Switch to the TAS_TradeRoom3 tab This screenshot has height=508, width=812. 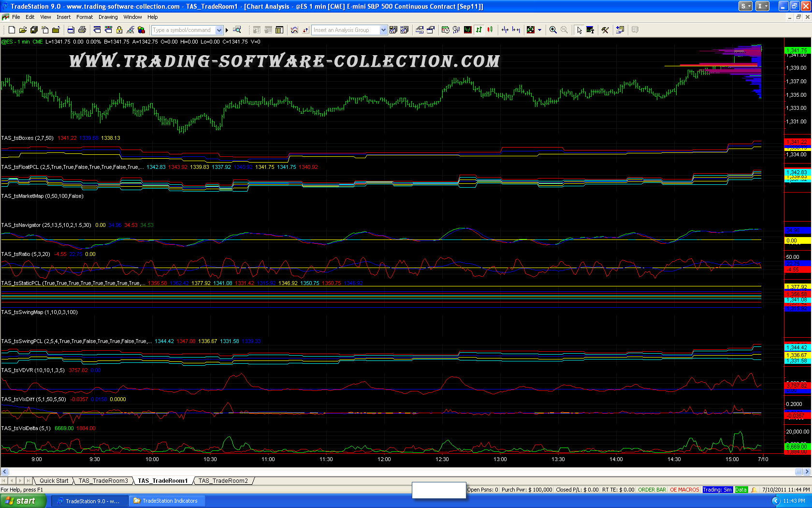(103, 480)
